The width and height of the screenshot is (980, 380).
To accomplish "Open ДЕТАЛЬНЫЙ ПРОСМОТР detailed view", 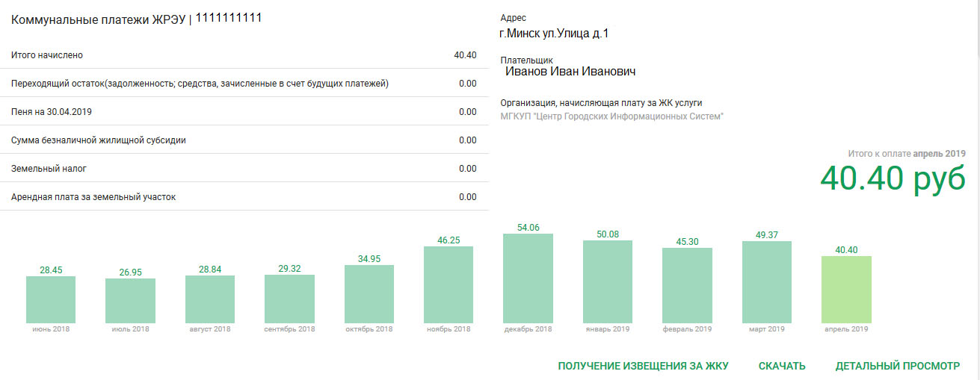I will tap(897, 366).
